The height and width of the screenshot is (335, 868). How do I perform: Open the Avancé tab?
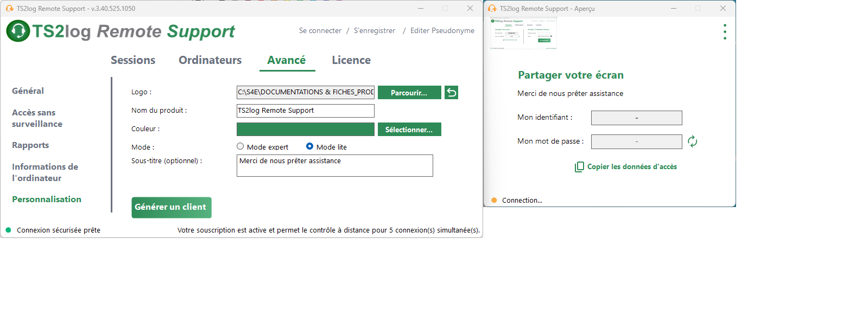(x=287, y=60)
